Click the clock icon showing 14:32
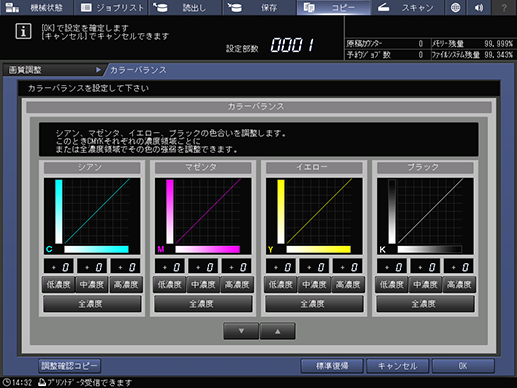 [6, 382]
